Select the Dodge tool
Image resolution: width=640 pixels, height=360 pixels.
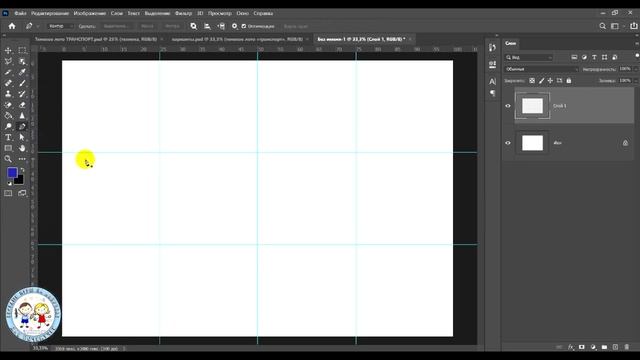8,127
